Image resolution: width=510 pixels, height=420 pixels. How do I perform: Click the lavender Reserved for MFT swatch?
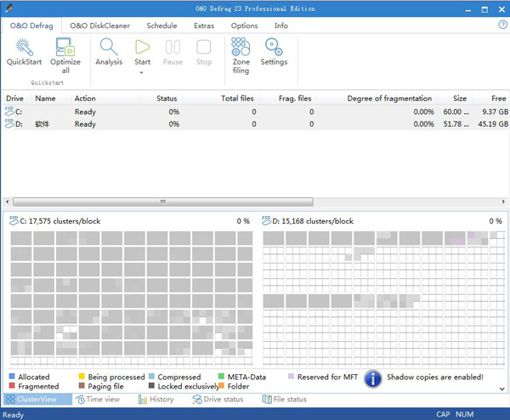291,377
